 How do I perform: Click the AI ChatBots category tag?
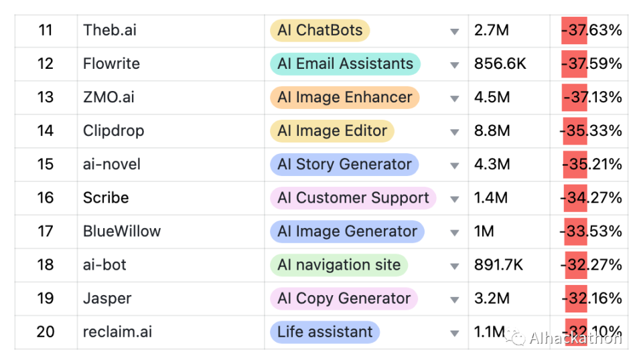(x=319, y=30)
